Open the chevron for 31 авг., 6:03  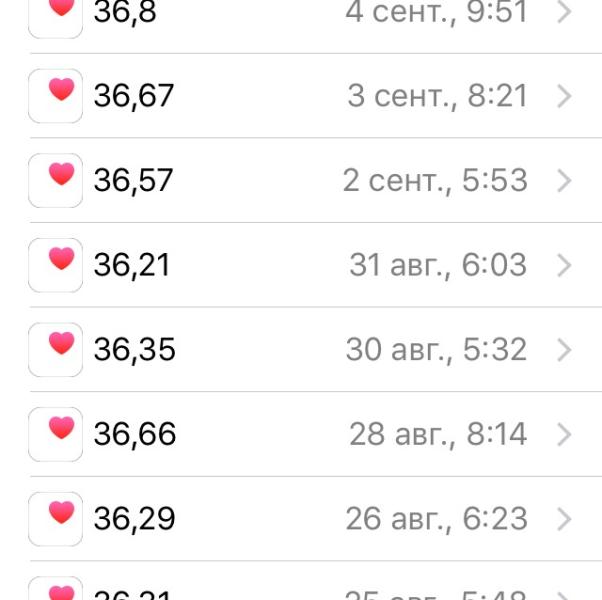click(x=564, y=265)
